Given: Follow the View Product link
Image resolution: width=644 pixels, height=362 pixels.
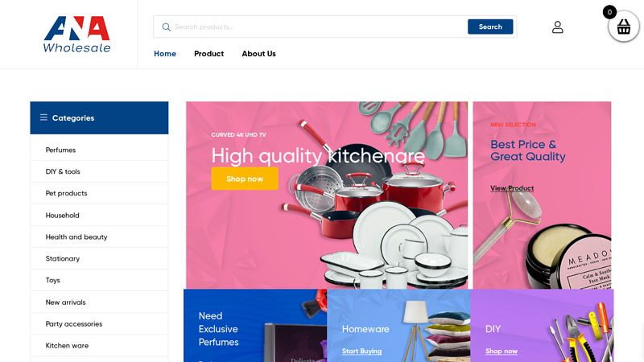Looking at the screenshot, I should point(512,188).
